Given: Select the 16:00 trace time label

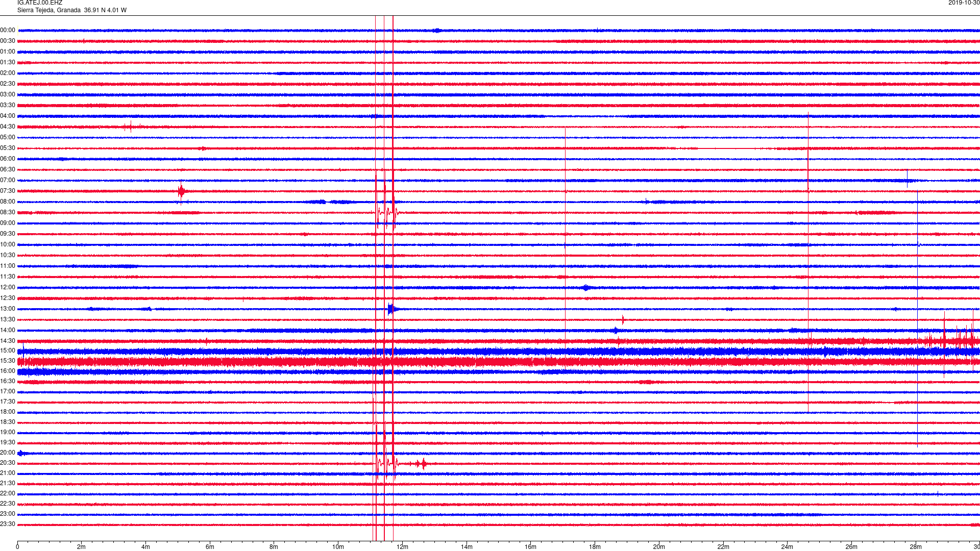Looking at the screenshot, I should coord(8,371).
